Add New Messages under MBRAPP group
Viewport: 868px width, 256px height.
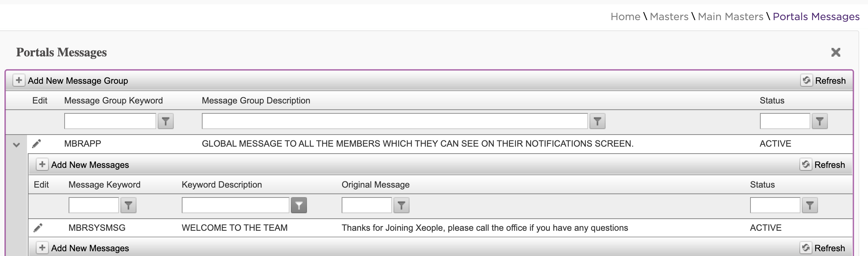pyautogui.click(x=83, y=165)
